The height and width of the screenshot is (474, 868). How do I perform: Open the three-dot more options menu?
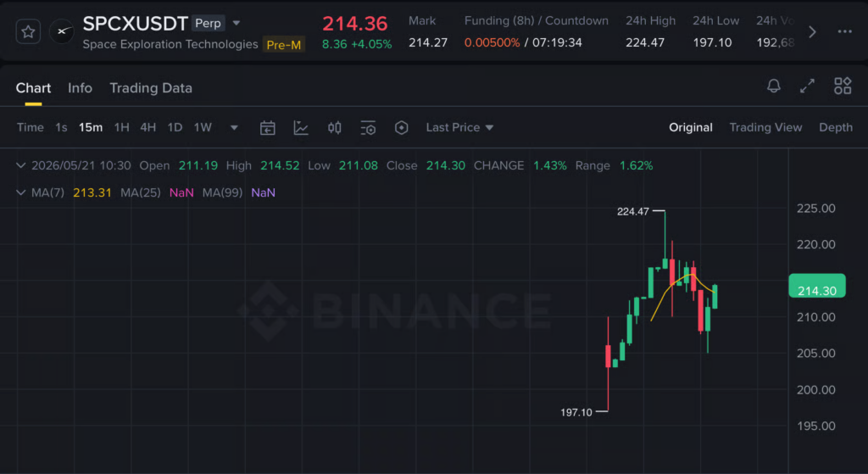point(845,31)
